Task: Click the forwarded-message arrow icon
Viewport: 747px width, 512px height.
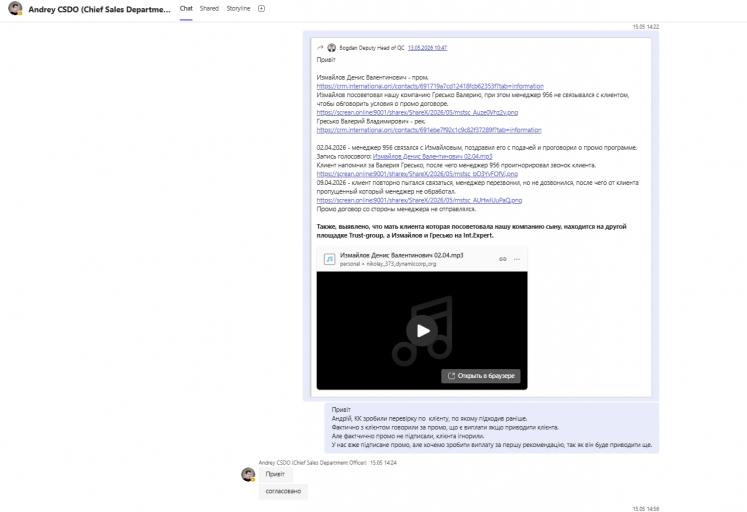Action: tap(320, 48)
